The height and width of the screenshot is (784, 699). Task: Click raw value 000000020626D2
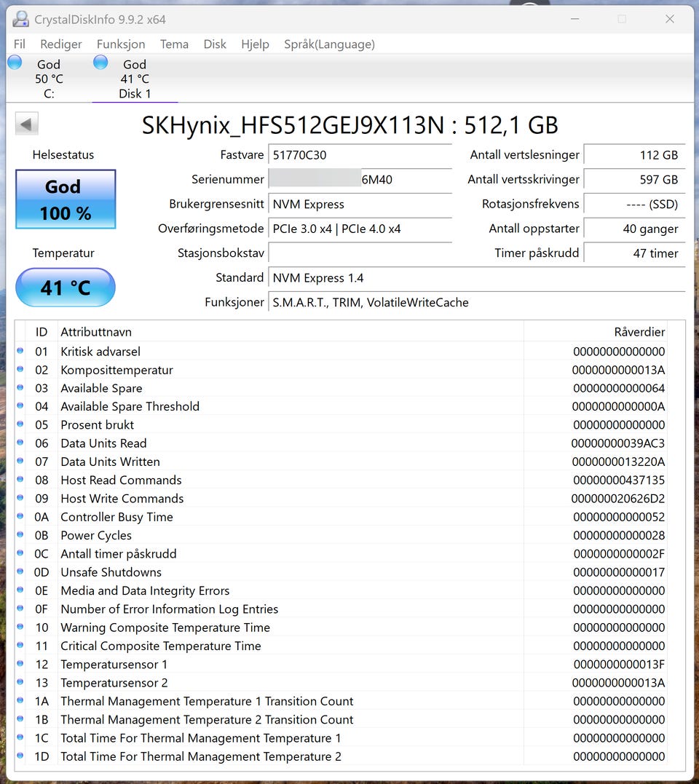point(618,499)
